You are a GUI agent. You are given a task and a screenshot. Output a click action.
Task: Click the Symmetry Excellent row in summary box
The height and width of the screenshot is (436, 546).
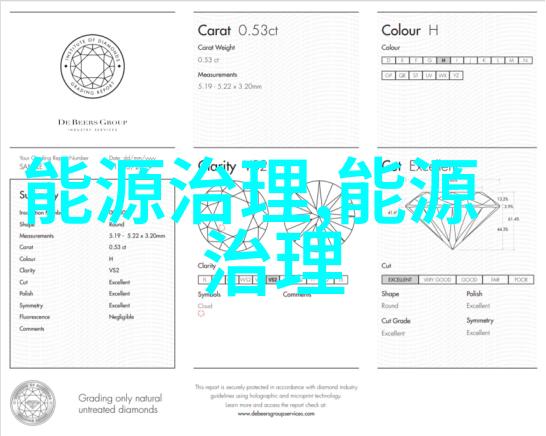[x=75, y=305]
